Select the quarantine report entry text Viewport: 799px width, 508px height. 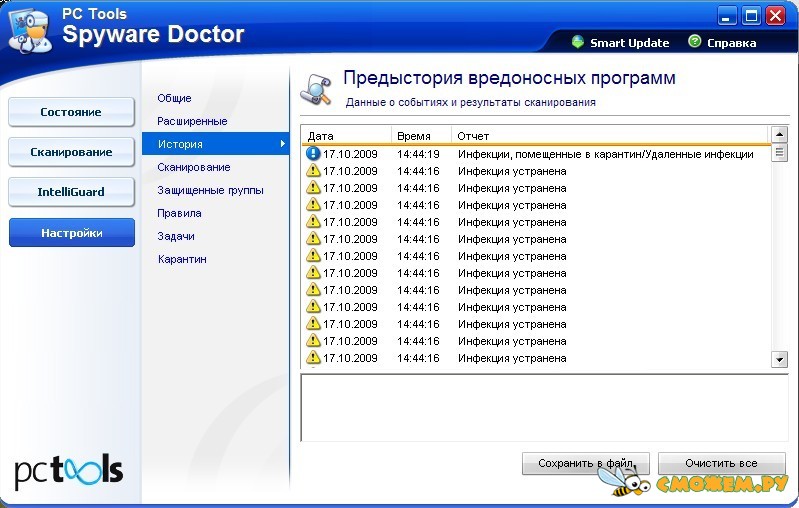(605, 154)
